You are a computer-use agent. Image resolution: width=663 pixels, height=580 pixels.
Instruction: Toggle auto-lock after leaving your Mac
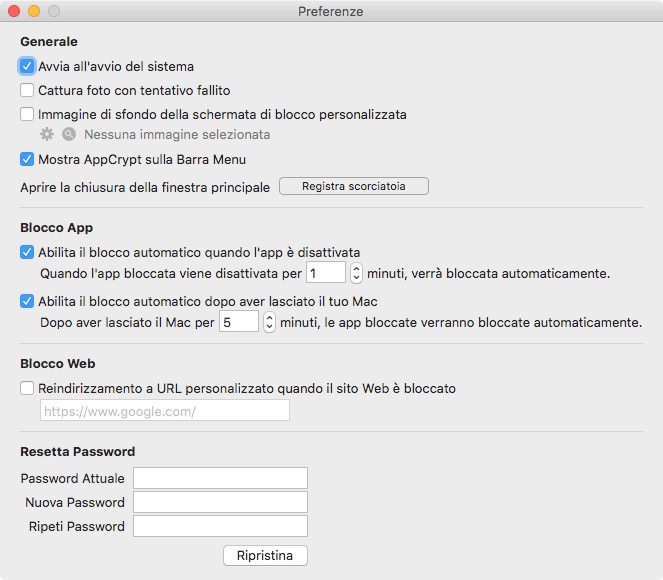pyautogui.click(x=27, y=301)
